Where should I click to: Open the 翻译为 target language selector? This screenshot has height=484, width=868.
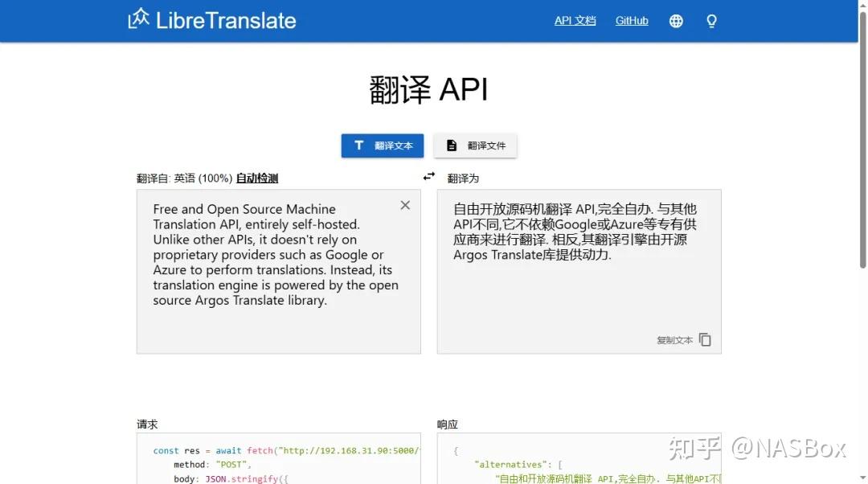464,178
